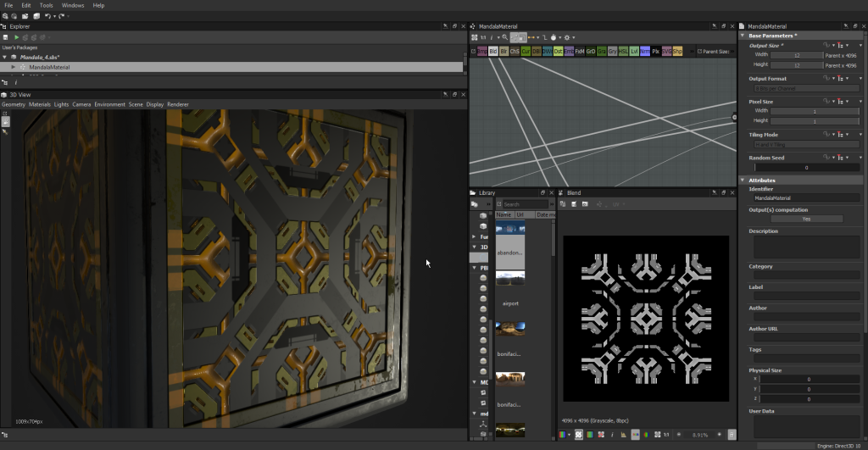Image resolution: width=868 pixels, height=450 pixels.
Task: Open the Tools menu
Action: click(x=47, y=5)
